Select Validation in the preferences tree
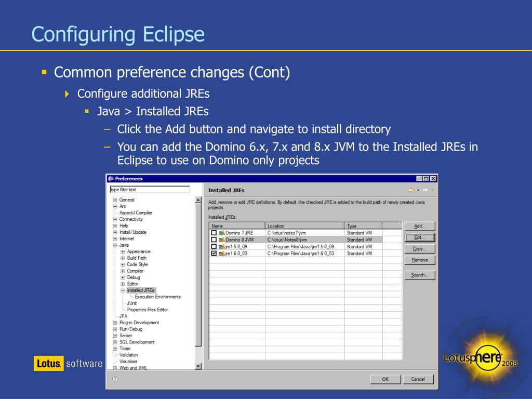This screenshot has height=399, width=532. 129,355
